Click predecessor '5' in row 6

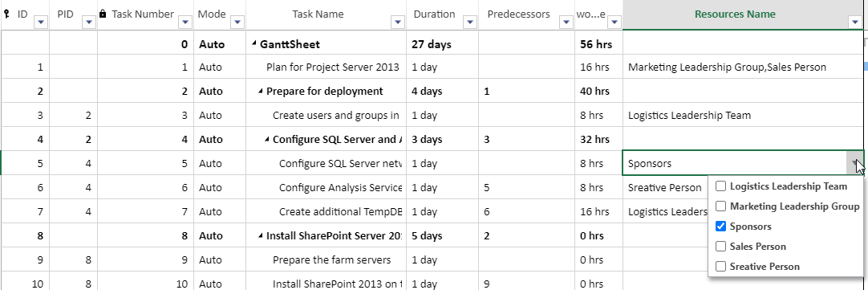[527, 187]
